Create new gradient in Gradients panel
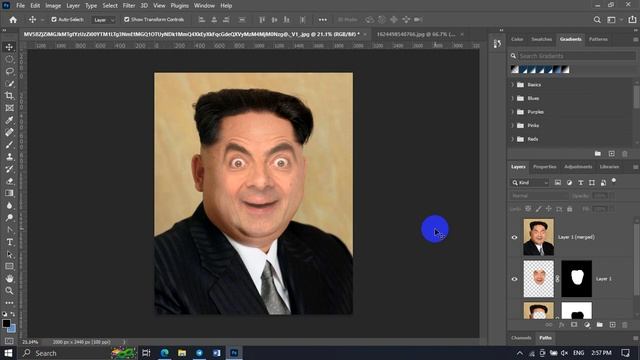Screen dimensions: 640x360 (x=611, y=153)
